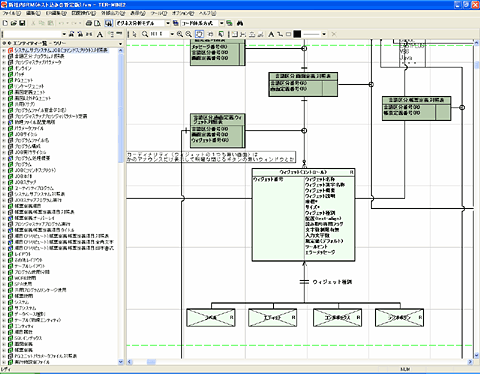Select JOBサイクル in entity tree
Viewport: 480px width, 374px height.
pos(26,134)
